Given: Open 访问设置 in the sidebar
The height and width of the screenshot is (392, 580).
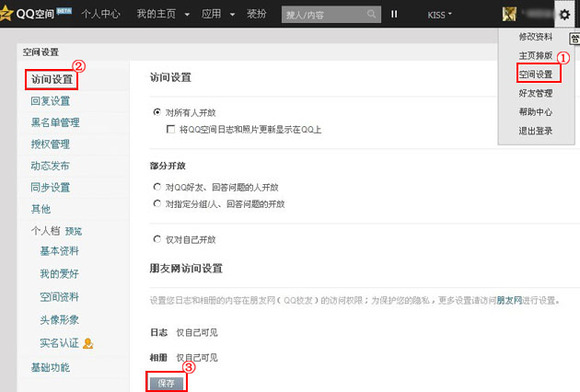Looking at the screenshot, I should (52, 79).
